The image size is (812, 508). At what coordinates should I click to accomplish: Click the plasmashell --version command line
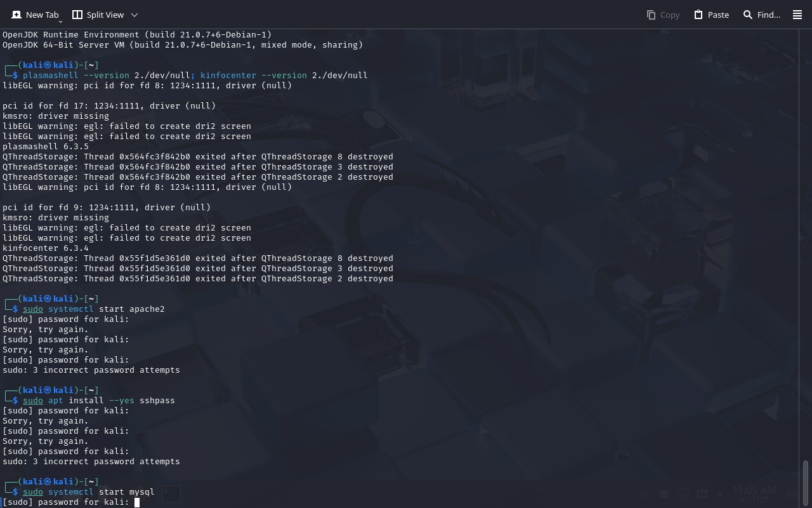(x=195, y=76)
